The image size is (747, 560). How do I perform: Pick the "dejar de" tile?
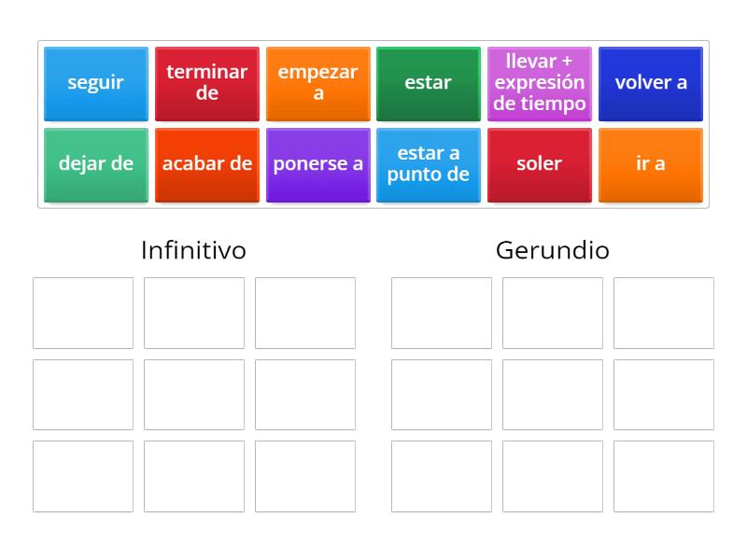click(x=95, y=164)
